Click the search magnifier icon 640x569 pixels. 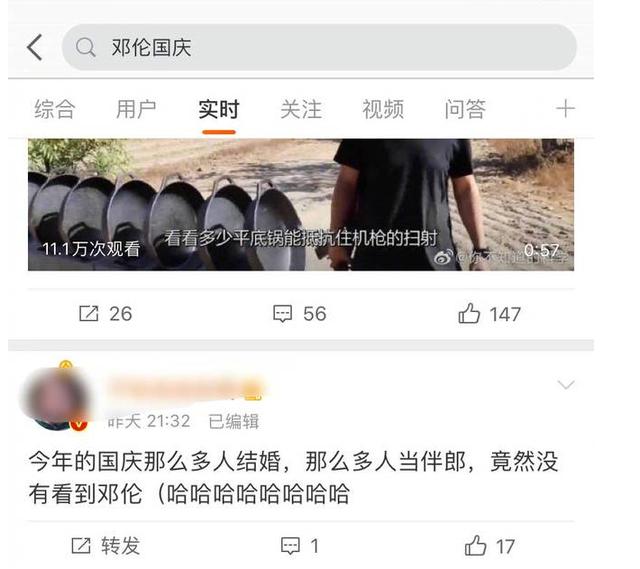85,47
